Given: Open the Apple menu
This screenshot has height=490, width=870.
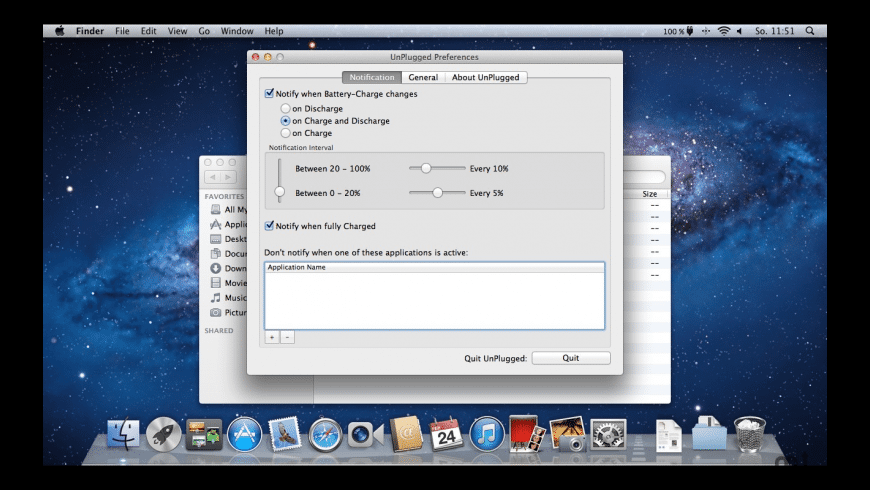Looking at the screenshot, I should coord(59,31).
